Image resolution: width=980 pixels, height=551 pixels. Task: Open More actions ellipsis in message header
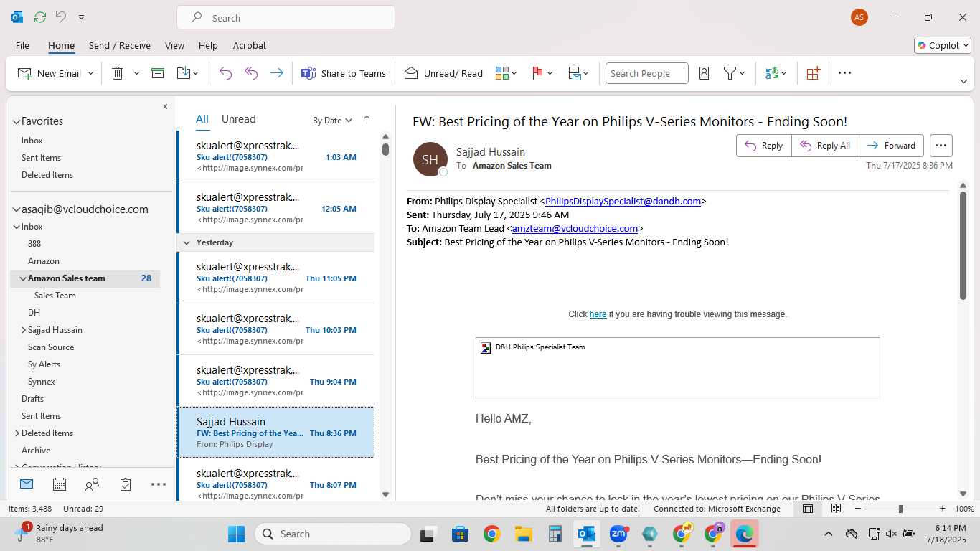[x=941, y=146]
